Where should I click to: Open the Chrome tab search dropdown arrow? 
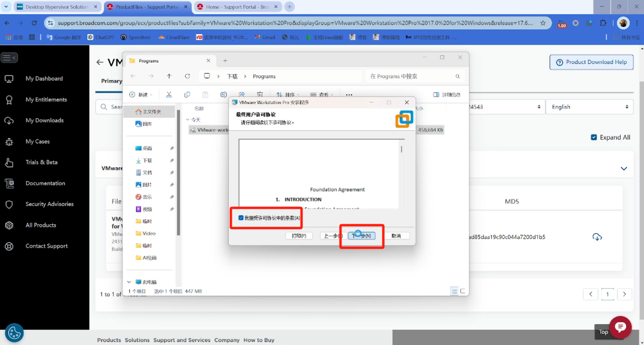[x=6, y=7]
